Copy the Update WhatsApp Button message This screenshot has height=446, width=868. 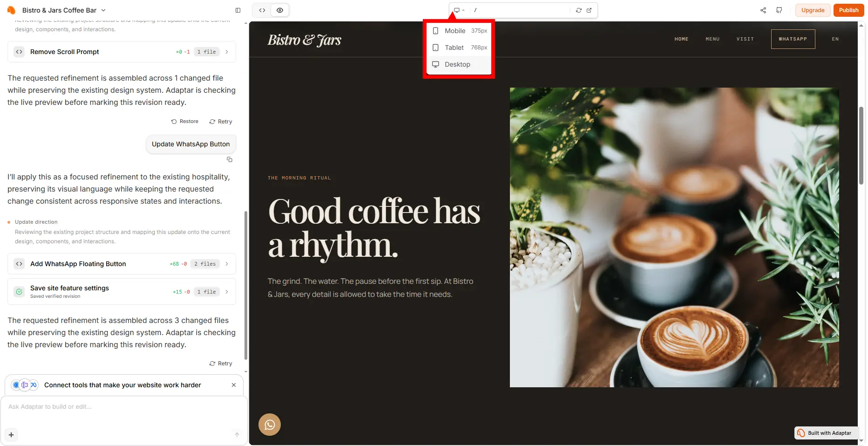230,159
